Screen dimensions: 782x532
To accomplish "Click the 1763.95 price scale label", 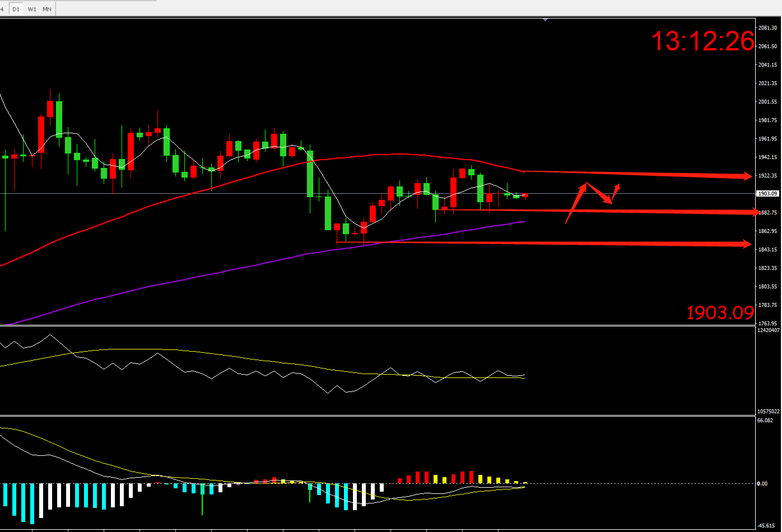I will tap(767, 323).
